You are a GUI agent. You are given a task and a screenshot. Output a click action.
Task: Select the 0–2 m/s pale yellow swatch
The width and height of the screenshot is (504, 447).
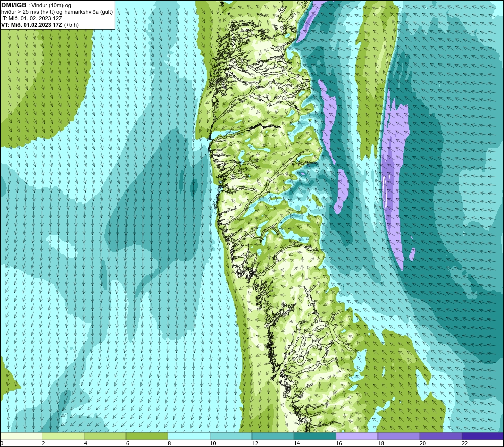pos(21,436)
